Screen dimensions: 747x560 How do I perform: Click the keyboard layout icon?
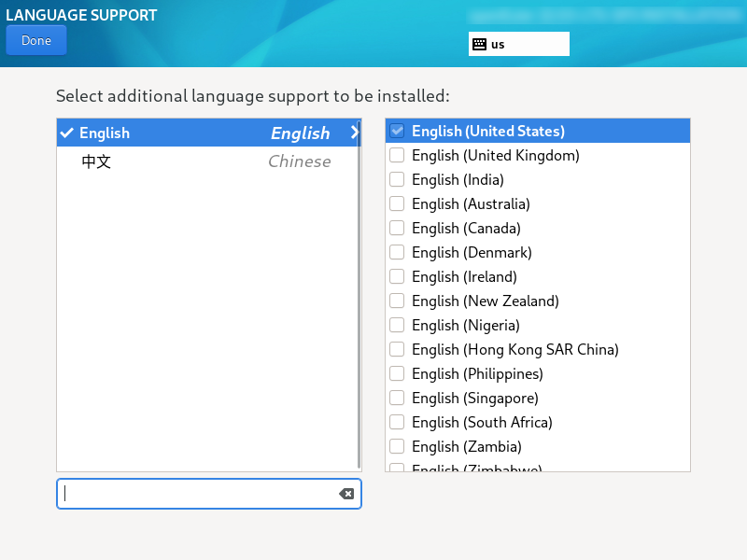pyautogui.click(x=479, y=44)
